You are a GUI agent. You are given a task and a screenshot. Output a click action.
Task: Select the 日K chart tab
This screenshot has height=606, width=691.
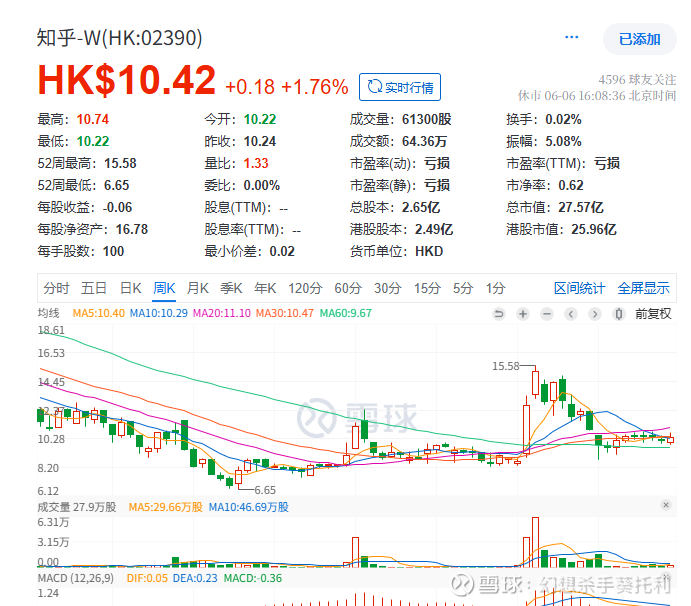130,288
